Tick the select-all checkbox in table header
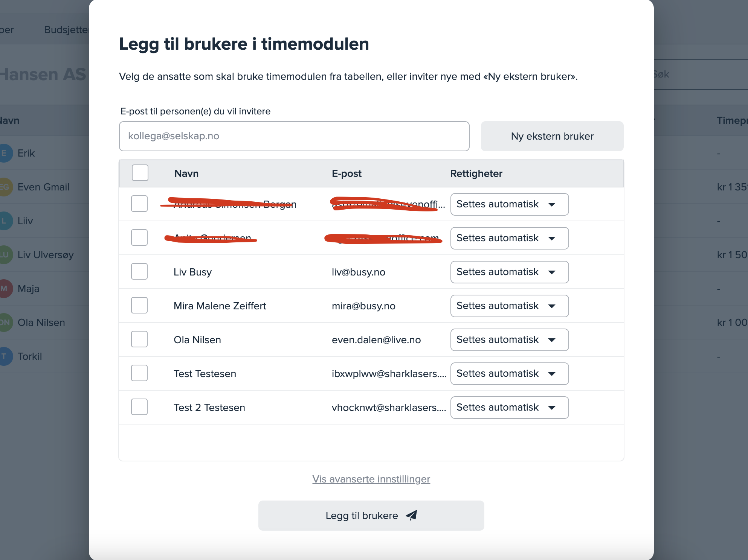The height and width of the screenshot is (560, 748). (140, 173)
